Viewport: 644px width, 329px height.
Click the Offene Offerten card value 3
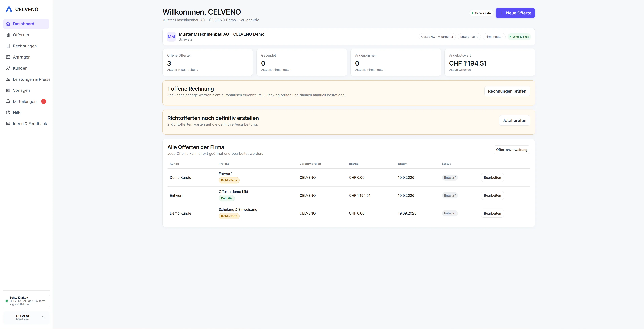click(x=169, y=63)
